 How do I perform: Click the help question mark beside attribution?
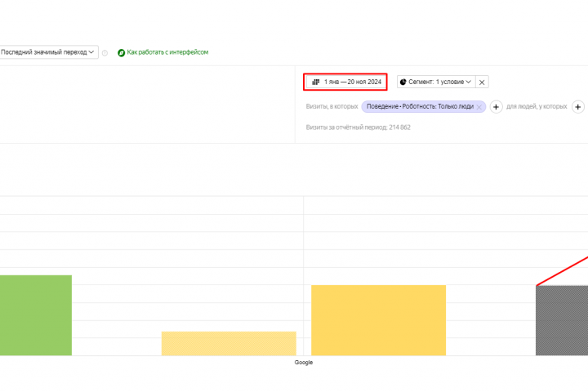point(105,53)
